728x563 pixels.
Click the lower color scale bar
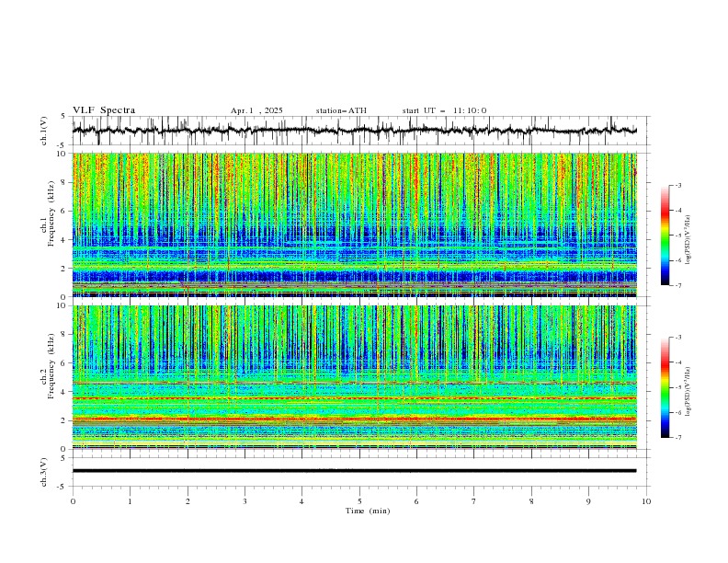(665, 387)
